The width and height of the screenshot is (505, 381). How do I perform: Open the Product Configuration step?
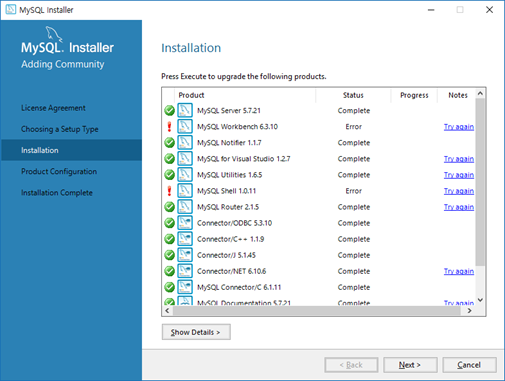coord(59,171)
